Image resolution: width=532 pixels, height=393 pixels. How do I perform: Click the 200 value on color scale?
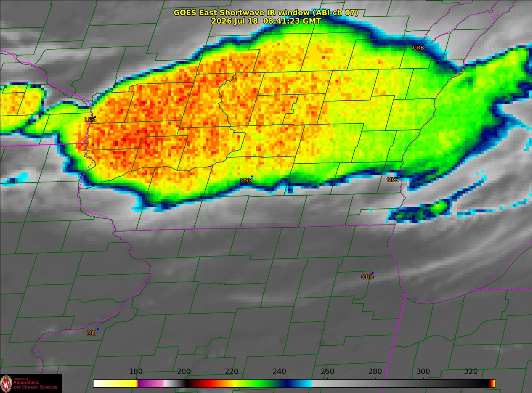pos(184,372)
